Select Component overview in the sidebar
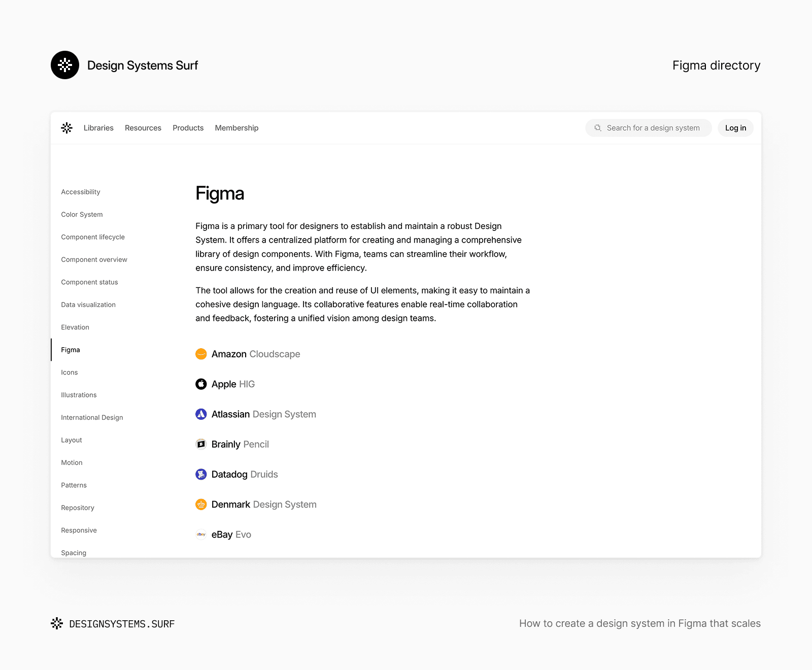This screenshot has width=812, height=670. point(94,259)
